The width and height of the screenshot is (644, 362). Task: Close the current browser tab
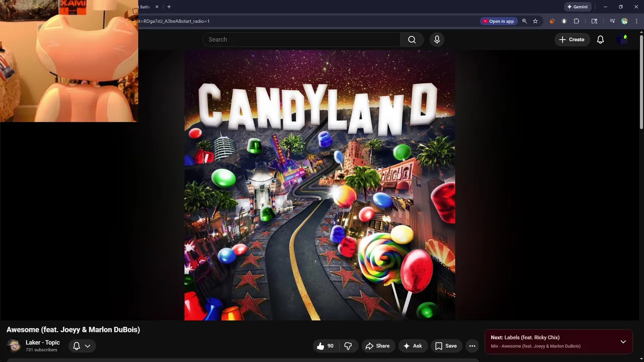click(157, 7)
